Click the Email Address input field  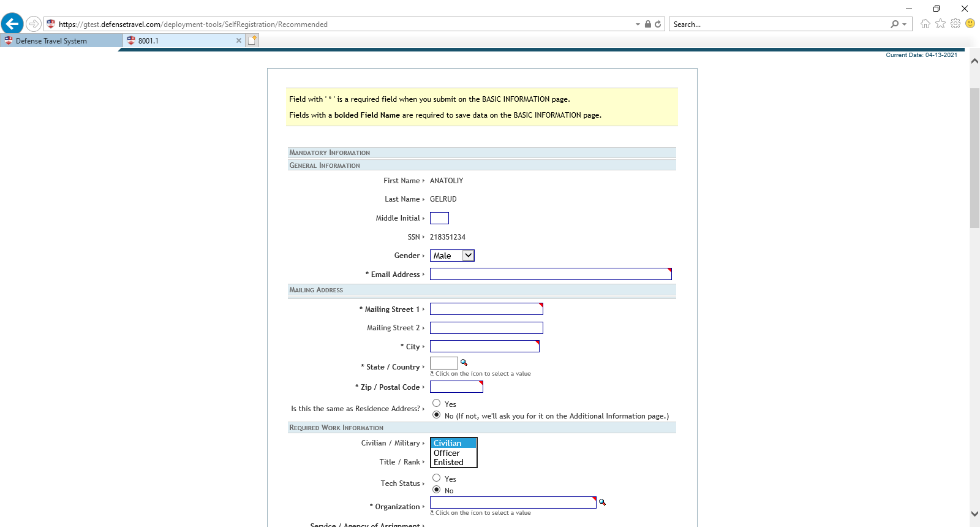(x=551, y=274)
